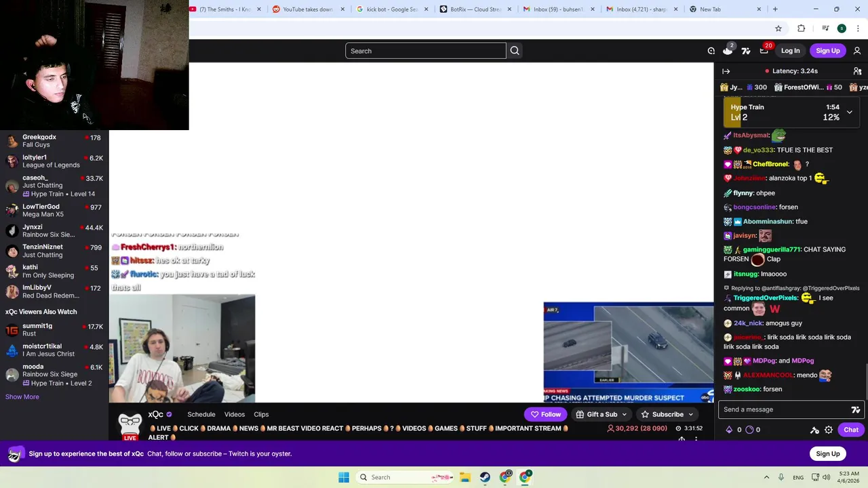Open the Gift a Sub dropdown
Image resolution: width=868 pixels, height=488 pixels.
pos(601,414)
